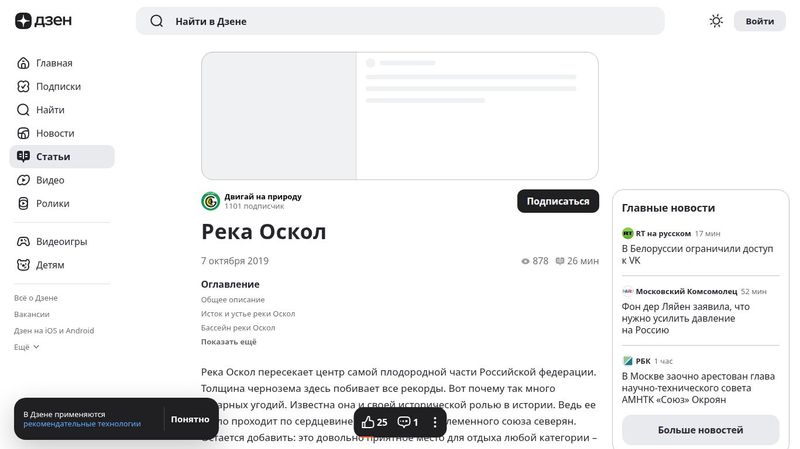The width and height of the screenshot is (800, 449).
Task: Click the Подписаться subscribe button
Action: coord(558,201)
